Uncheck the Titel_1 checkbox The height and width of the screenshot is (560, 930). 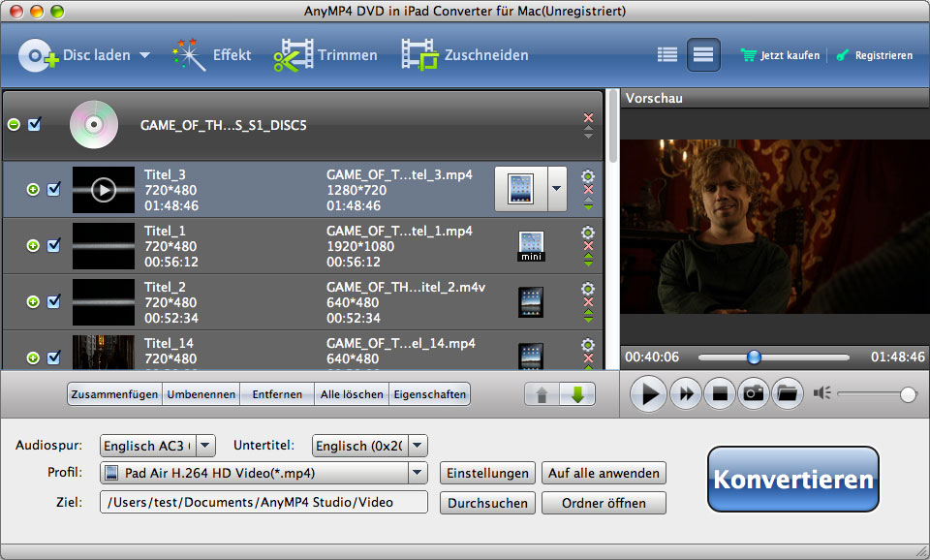click(54, 245)
